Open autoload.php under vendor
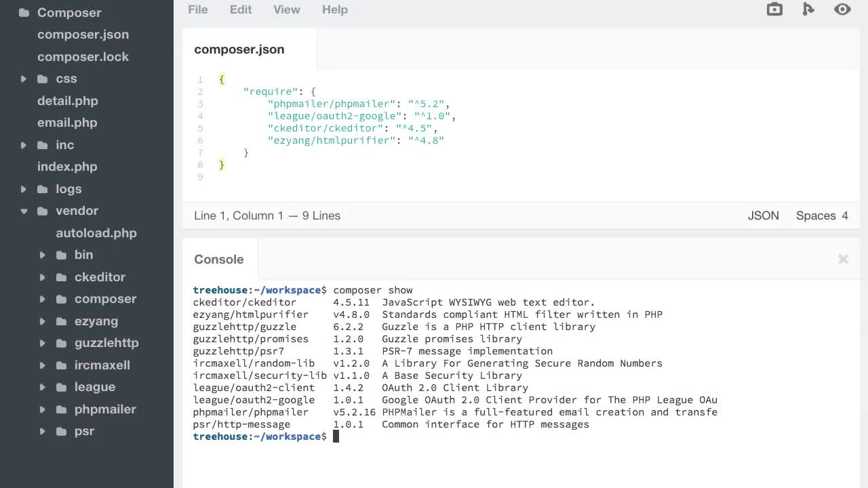This screenshot has width=868, height=488. tap(96, 232)
